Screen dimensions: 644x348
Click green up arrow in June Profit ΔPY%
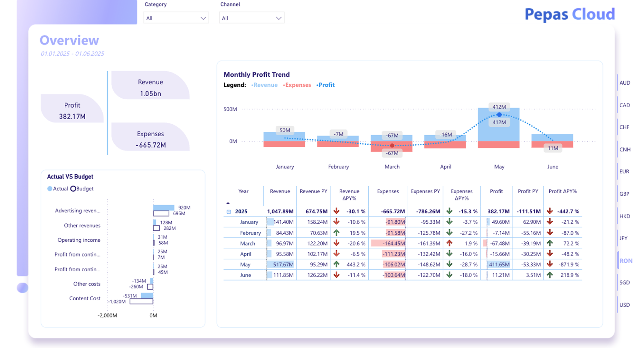[550, 275]
